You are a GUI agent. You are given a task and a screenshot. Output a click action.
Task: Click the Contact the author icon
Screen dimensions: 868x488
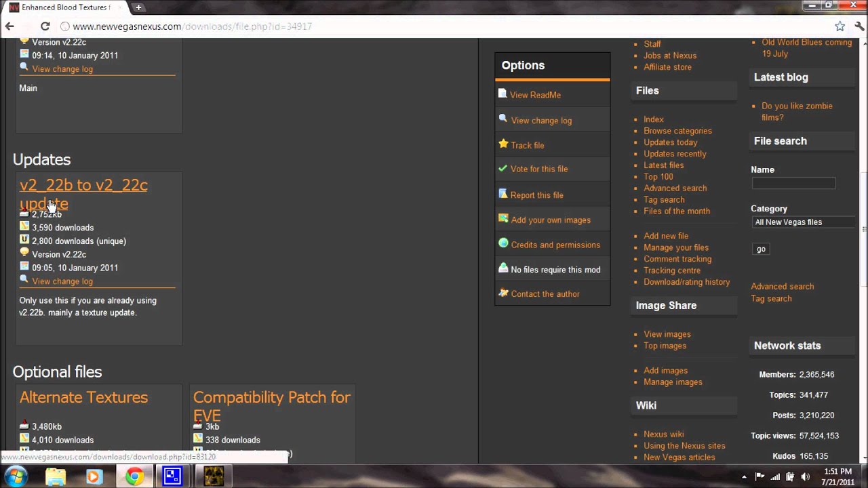(503, 293)
